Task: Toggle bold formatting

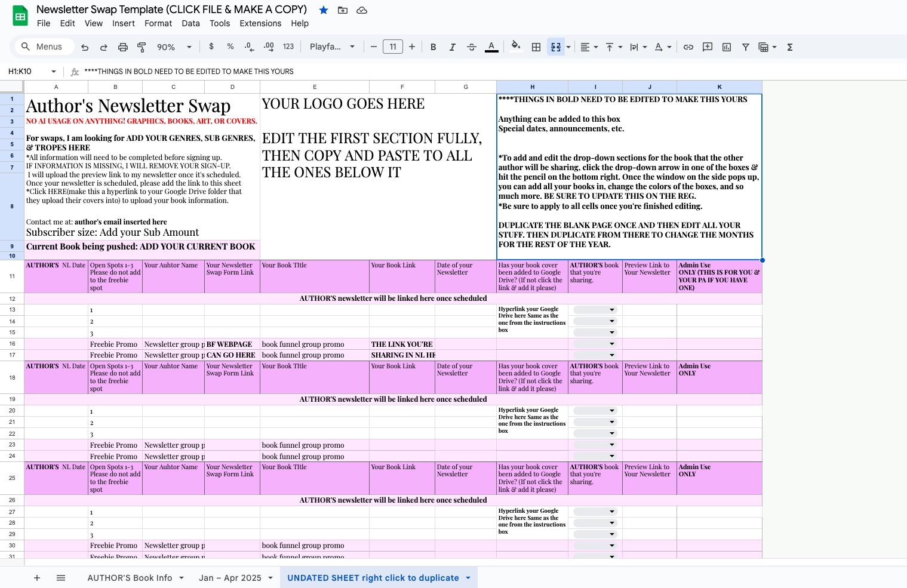Action: point(433,47)
